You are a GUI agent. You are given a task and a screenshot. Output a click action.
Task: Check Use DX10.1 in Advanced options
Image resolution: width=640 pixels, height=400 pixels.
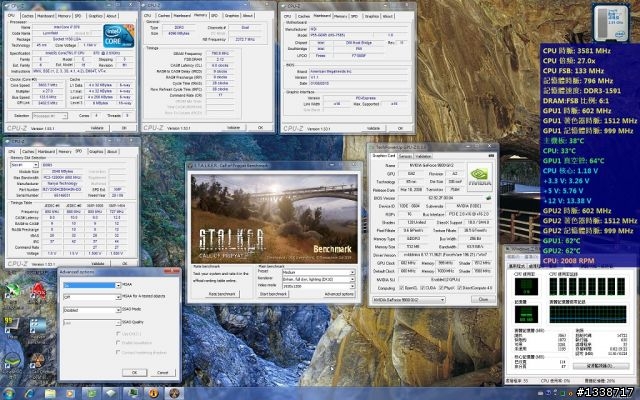tap(118, 334)
